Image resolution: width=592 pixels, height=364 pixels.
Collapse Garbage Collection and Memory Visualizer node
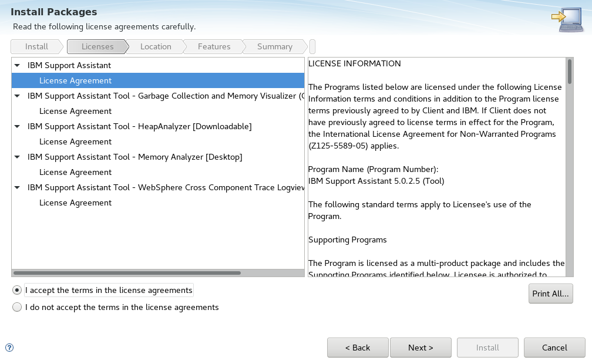[x=18, y=96]
